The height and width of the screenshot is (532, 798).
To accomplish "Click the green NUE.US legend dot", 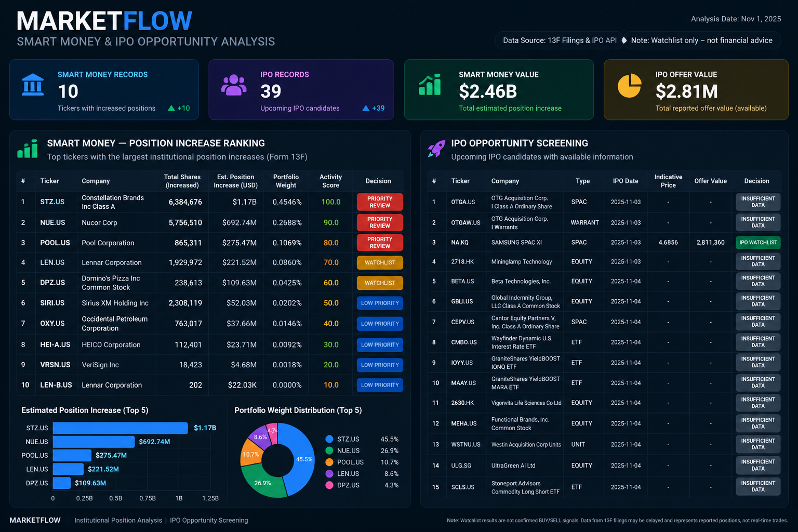I will [x=329, y=450].
